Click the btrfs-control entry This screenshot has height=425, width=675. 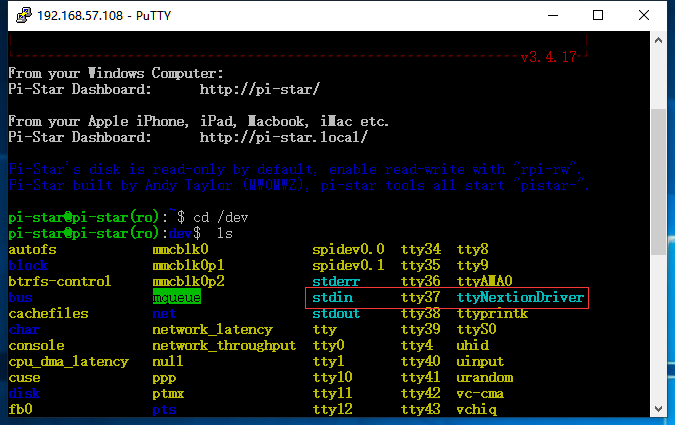60,281
